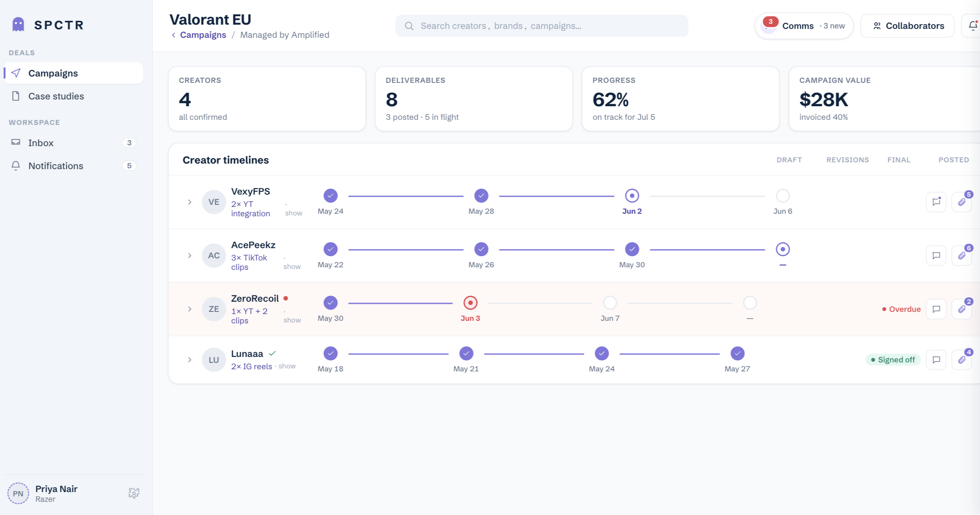Click the Overdue status on ZeroRecoil
980x515 pixels.
[901, 309]
